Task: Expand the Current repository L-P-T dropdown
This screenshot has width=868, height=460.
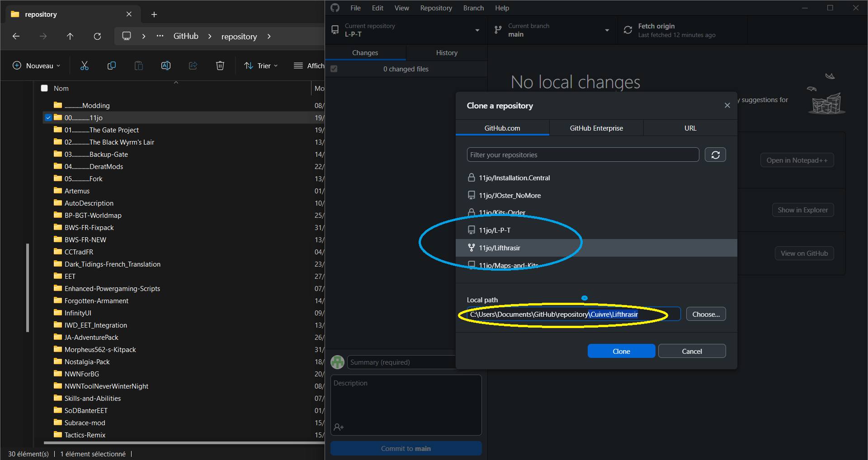Action: 406,30
